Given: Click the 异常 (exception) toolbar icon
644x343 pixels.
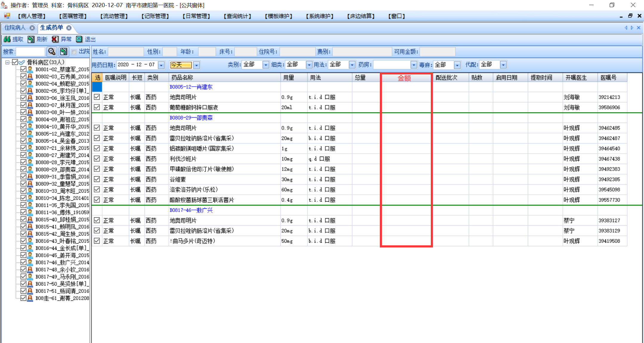Looking at the screenshot, I should 55,39.
